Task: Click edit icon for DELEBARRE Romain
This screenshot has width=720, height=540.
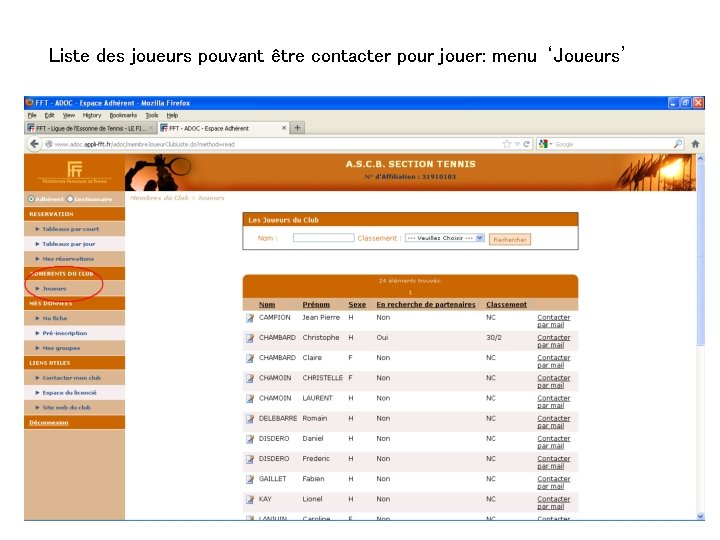Action: click(x=250, y=419)
